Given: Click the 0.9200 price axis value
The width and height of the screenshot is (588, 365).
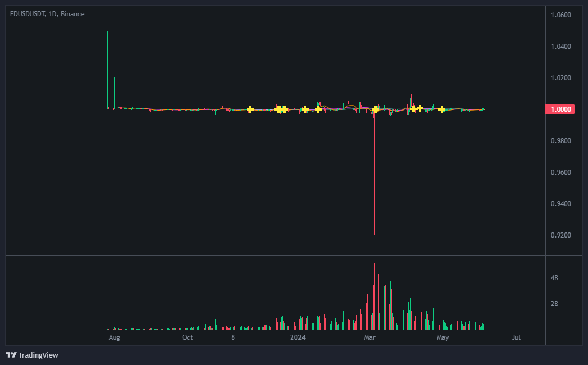Looking at the screenshot, I should (x=560, y=235).
